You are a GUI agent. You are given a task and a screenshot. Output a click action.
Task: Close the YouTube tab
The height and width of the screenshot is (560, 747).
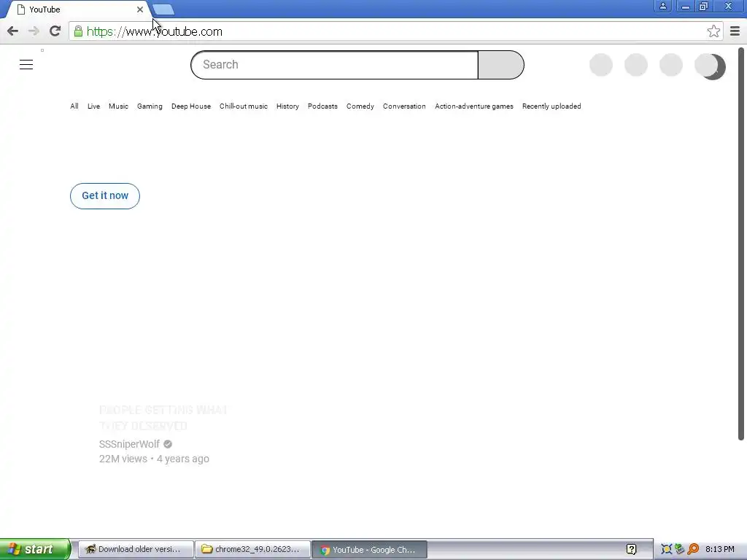click(140, 9)
